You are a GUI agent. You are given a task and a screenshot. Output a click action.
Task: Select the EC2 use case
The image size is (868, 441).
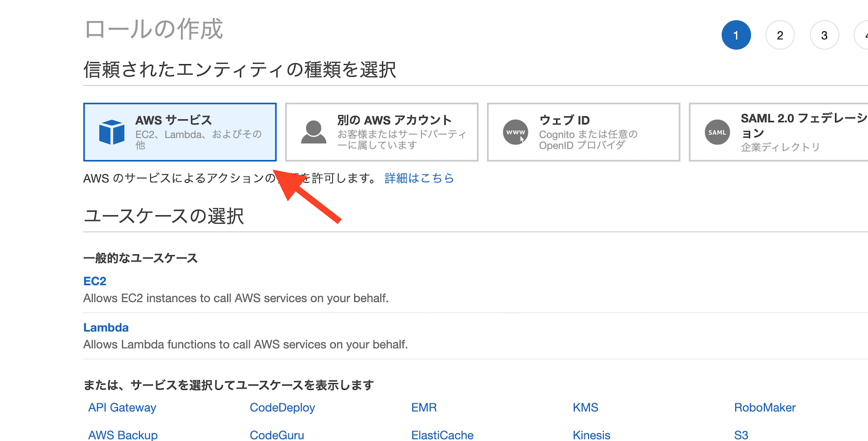click(95, 281)
